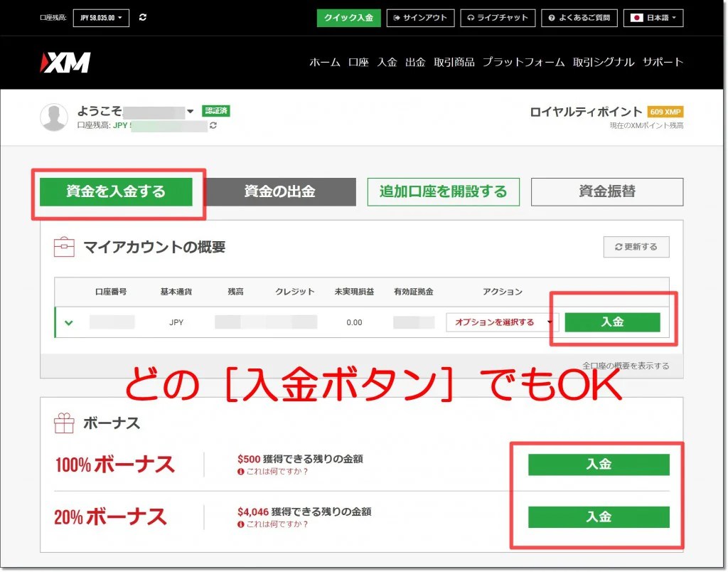Screen dimensions: 728x572
Task: Open サポート menu item
Action: [663, 63]
